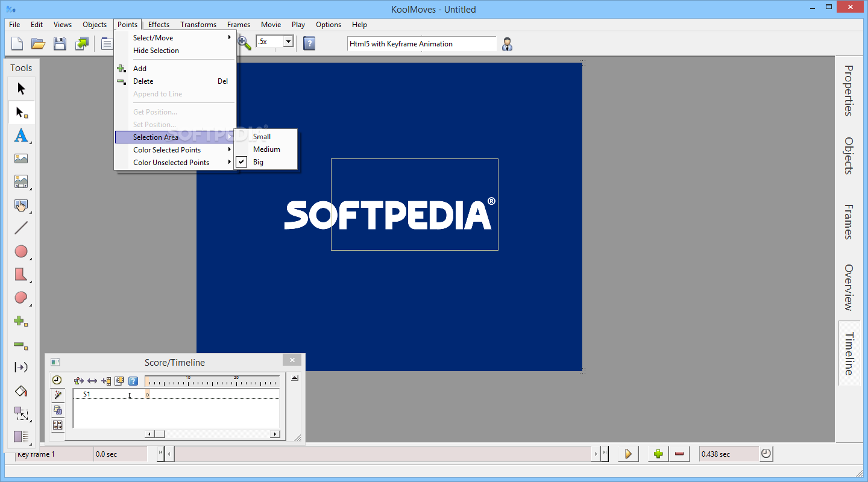This screenshot has width=868, height=482.
Task: Click the user avatar icon
Action: tap(507, 44)
